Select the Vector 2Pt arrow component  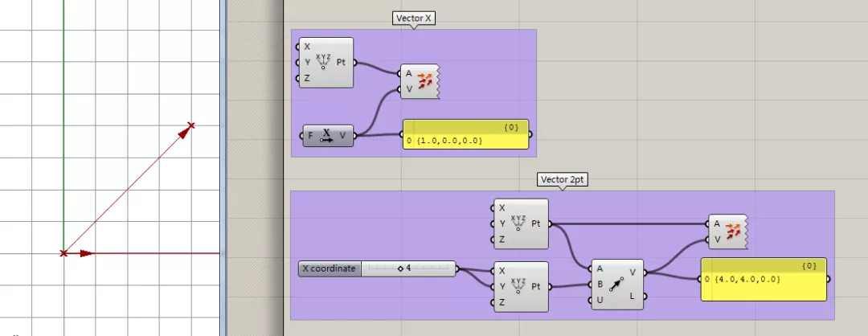click(617, 285)
